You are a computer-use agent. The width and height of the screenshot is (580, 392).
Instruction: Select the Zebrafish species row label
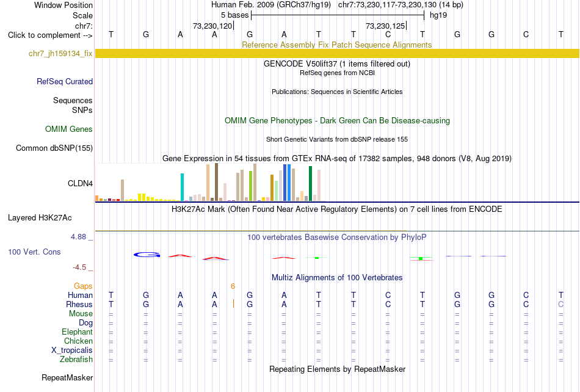click(x=76, y=359)
